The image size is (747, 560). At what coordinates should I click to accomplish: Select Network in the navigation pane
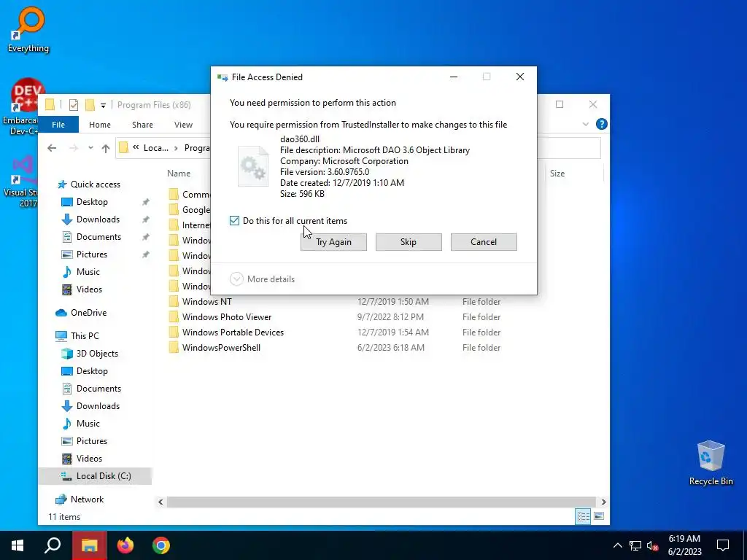87,499
